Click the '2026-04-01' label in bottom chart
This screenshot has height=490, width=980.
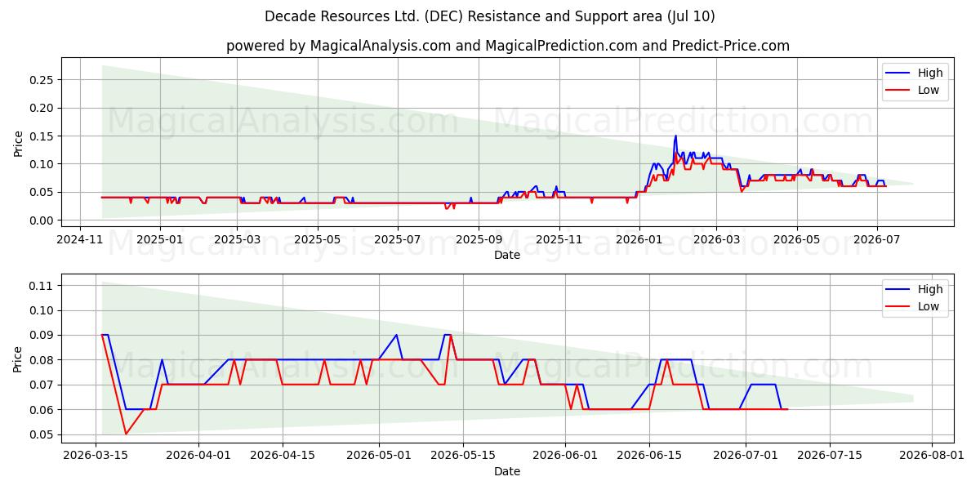(198, 457)
